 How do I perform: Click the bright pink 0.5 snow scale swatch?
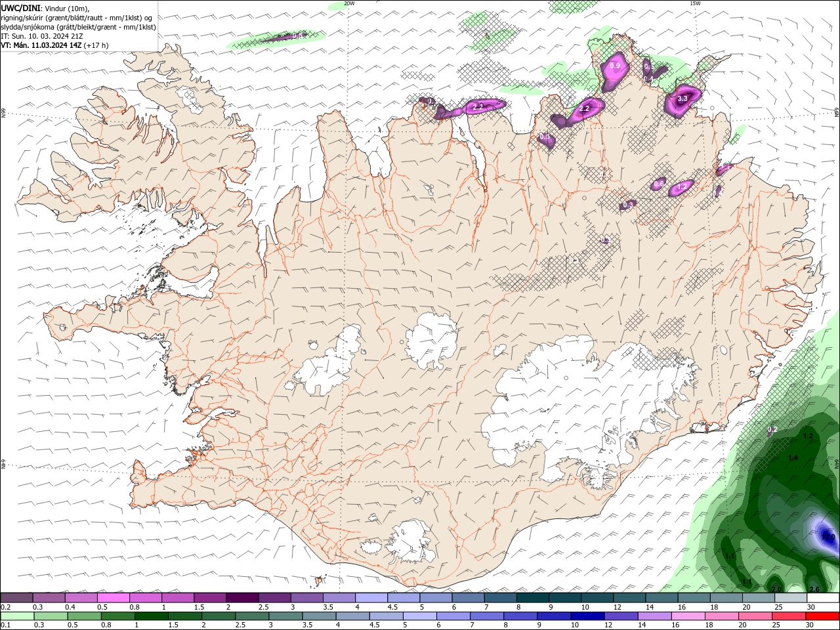click(113, 598)
